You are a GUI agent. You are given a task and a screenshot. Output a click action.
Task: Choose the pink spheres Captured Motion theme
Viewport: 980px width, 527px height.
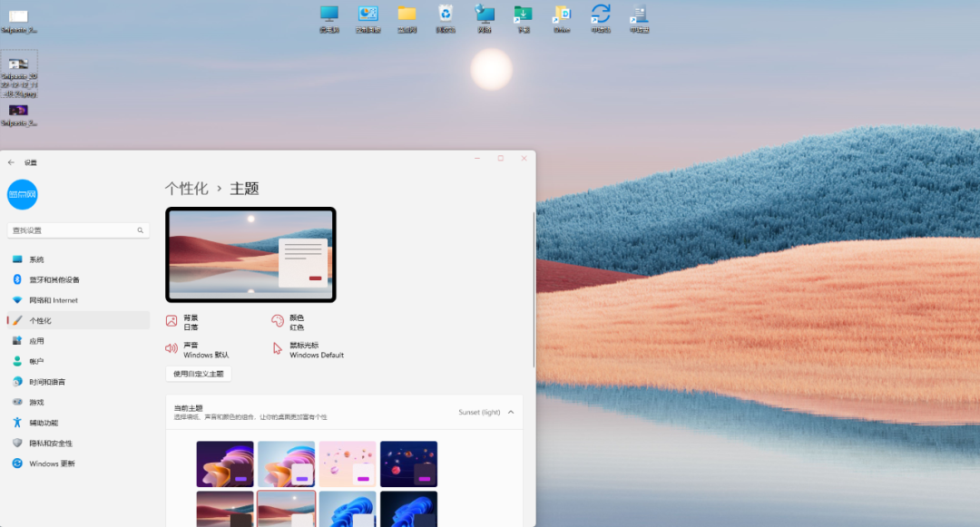pos(348,464)
